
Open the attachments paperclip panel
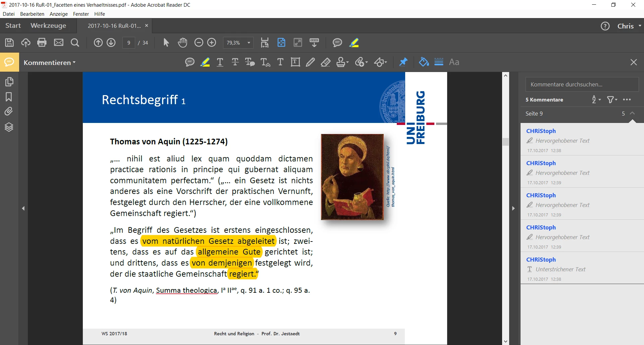point(9,112)
